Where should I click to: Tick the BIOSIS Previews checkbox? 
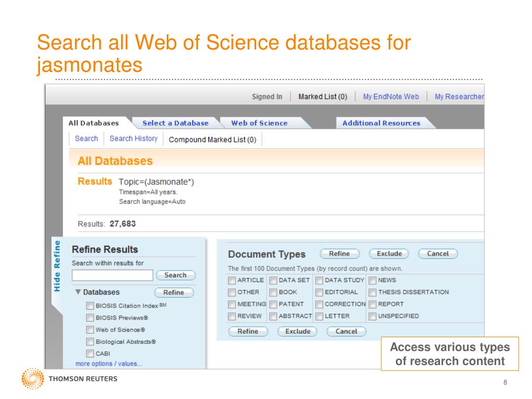point(90,318)
